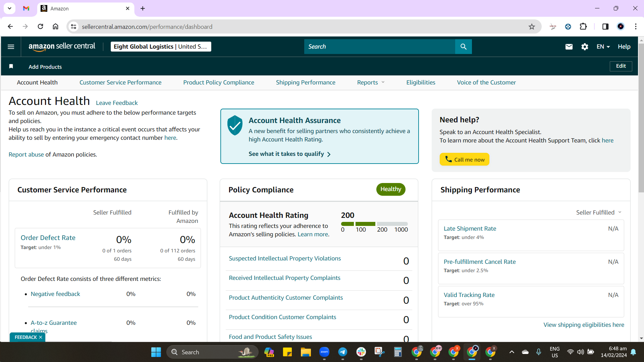Click the Call me now button
This screenshot has height=362, width=644.
tap(465, 159)
